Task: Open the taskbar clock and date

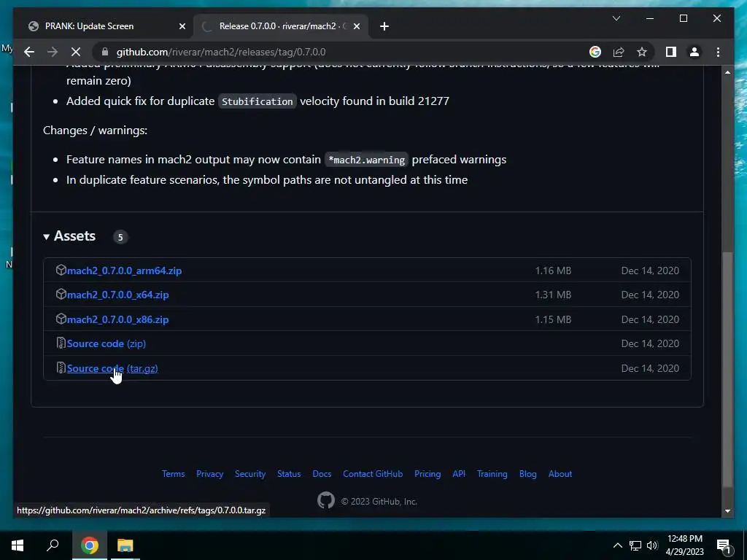Action: pos(684,545)
